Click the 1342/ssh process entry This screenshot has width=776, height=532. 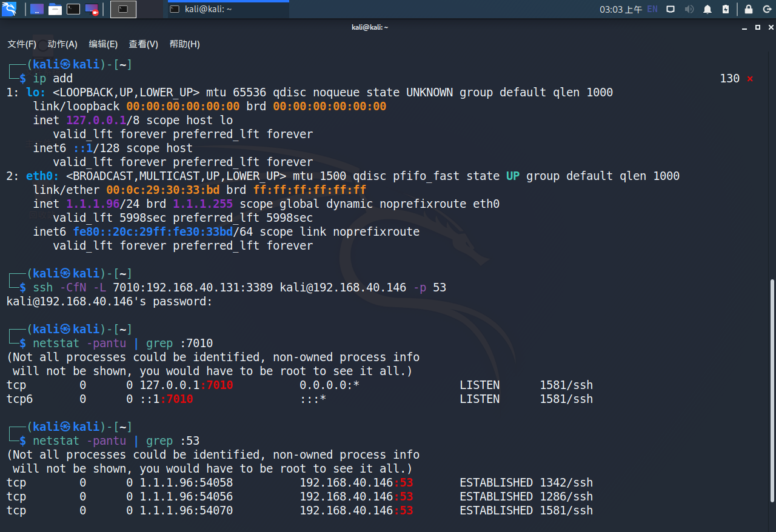(x=566, y=482)
